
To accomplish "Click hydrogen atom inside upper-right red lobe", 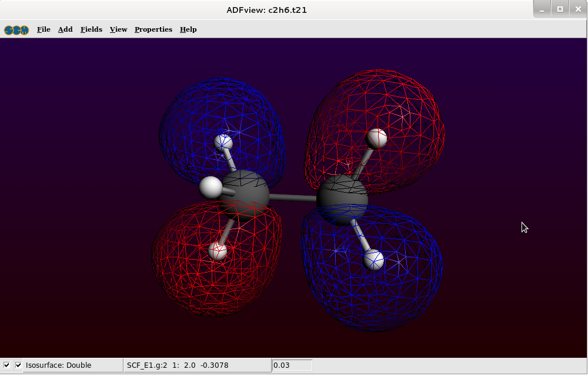I will (376, 139).
